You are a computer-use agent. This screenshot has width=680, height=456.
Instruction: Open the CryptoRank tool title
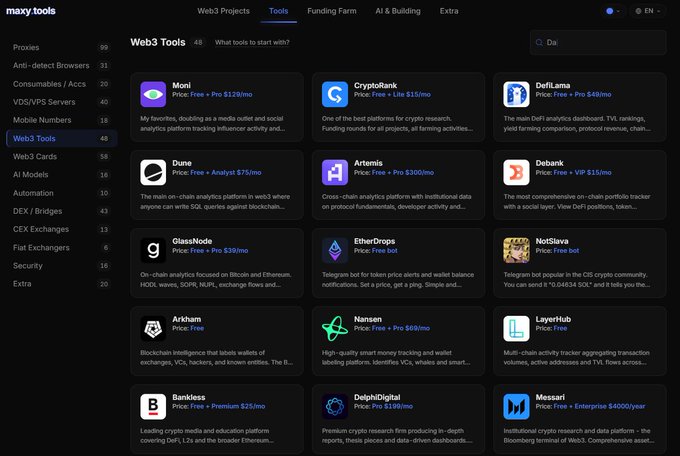[375, 85]
